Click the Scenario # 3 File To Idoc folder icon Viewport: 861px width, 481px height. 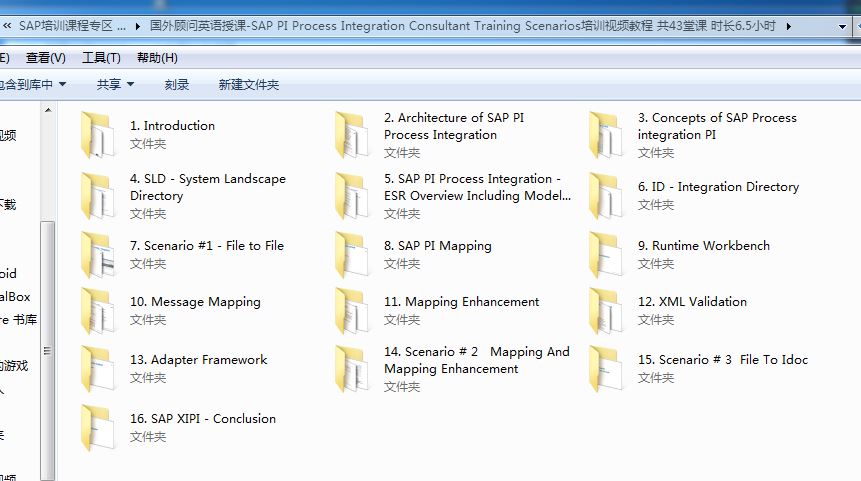point(606,368)
